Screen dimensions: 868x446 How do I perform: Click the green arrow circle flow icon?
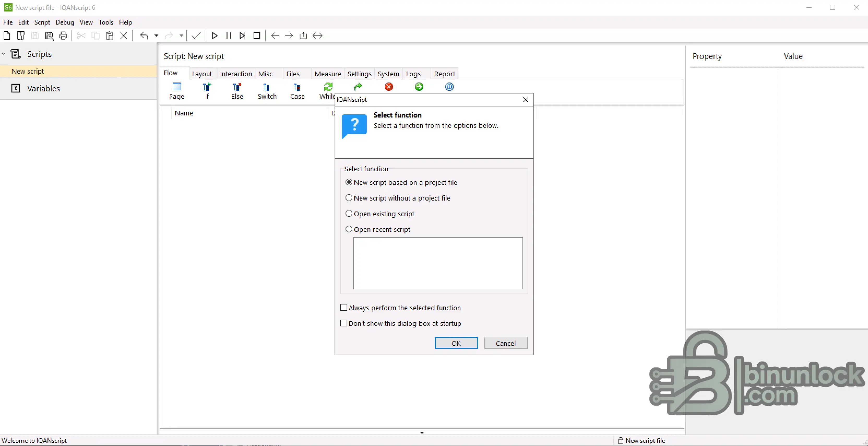point(419,87)
